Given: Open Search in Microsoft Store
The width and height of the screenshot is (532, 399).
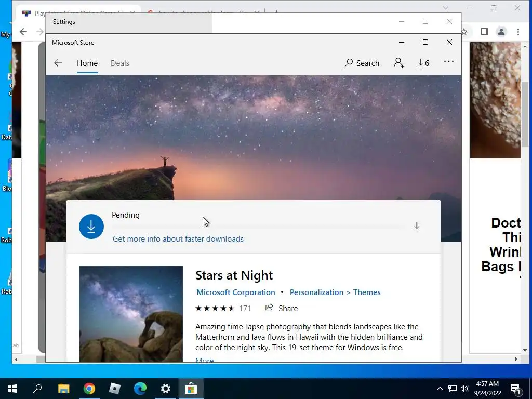Looking at the screenshot, I should pyautogui.click(x=362, y=63).
